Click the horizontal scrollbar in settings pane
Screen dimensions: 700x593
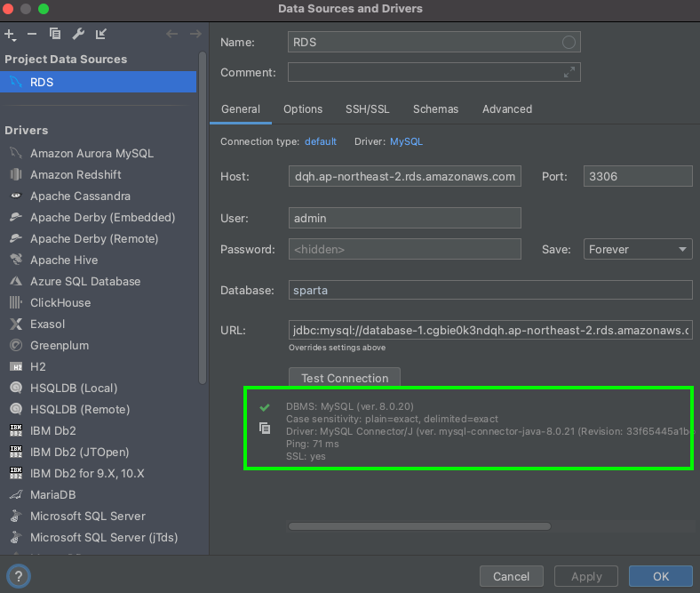coord(419,526)
